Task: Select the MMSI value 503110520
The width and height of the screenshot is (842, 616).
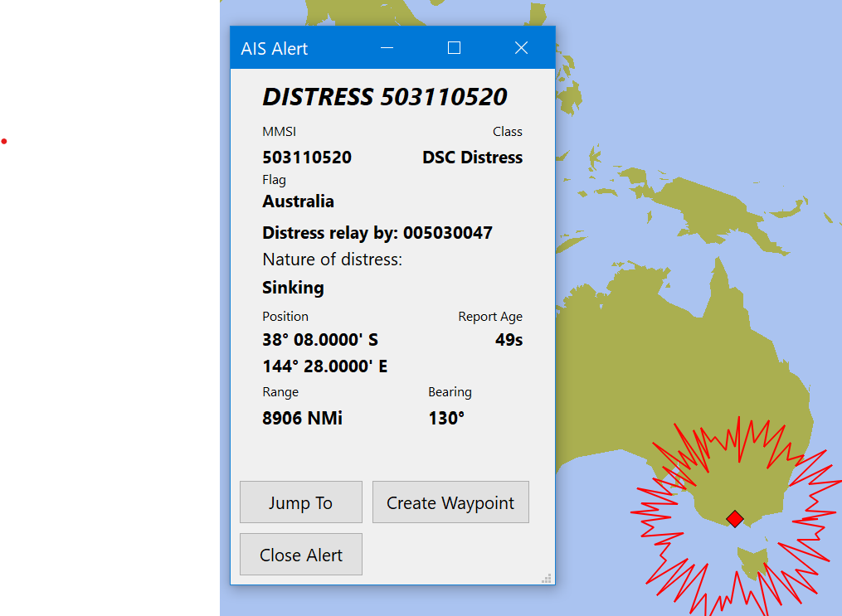Action: pyautogui.click(x=306, y=157)
